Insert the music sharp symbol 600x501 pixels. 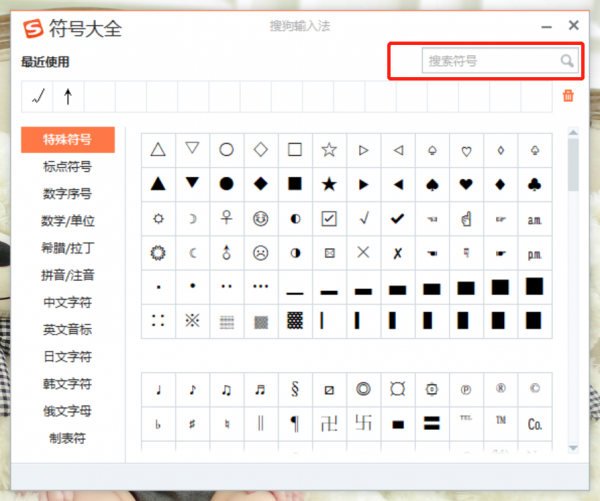(x=192, y=424)
